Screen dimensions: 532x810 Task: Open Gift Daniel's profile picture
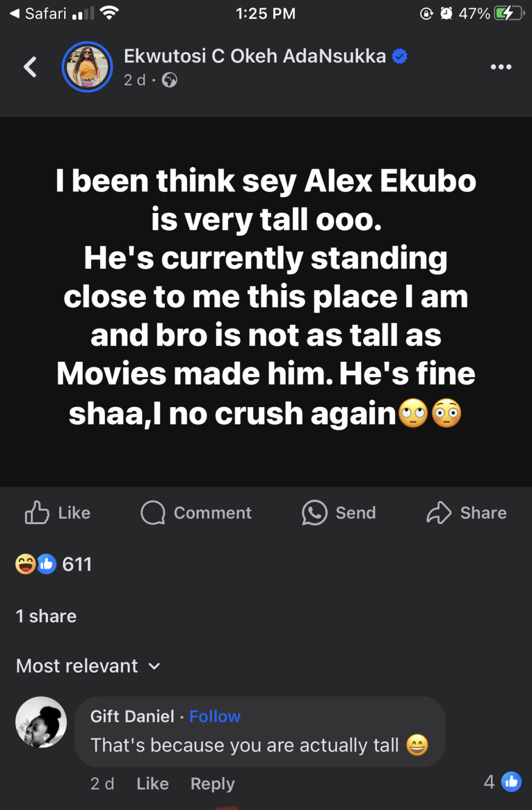pos(41,722)
